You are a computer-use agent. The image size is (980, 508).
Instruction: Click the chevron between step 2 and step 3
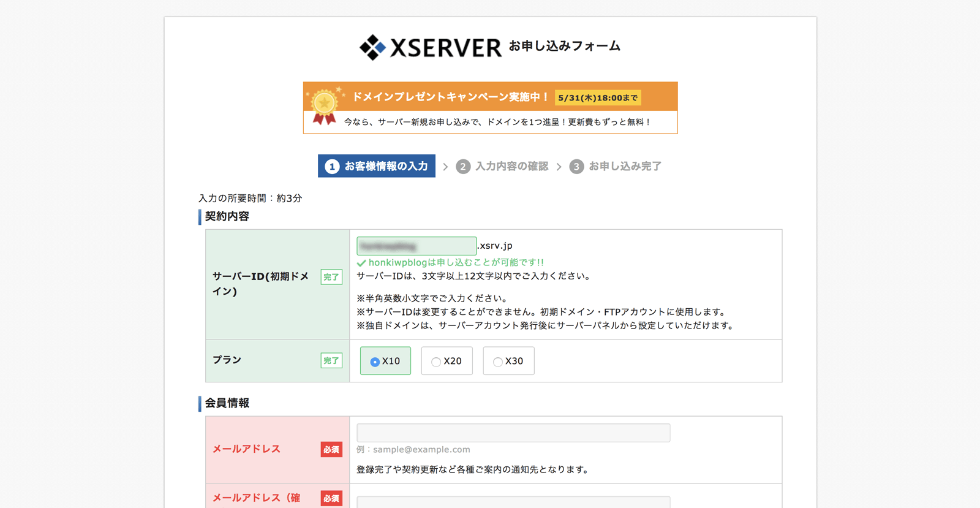point(559,167)
